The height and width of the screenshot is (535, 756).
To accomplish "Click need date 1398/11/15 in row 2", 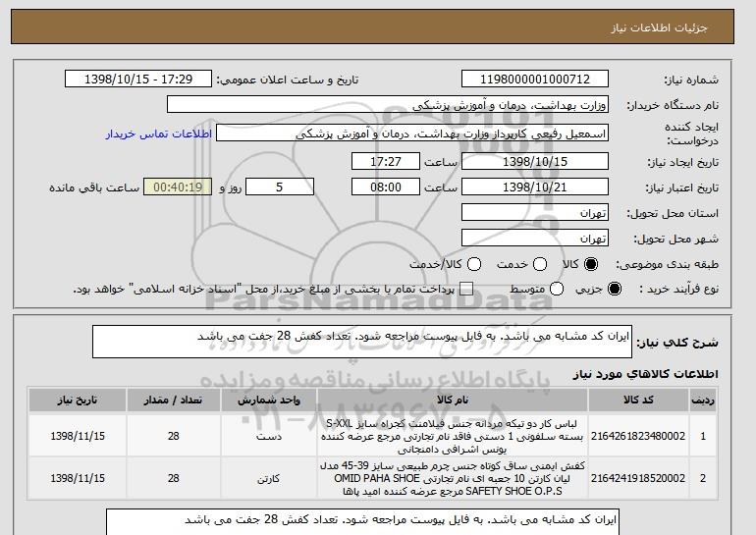I will pos(78,478).
